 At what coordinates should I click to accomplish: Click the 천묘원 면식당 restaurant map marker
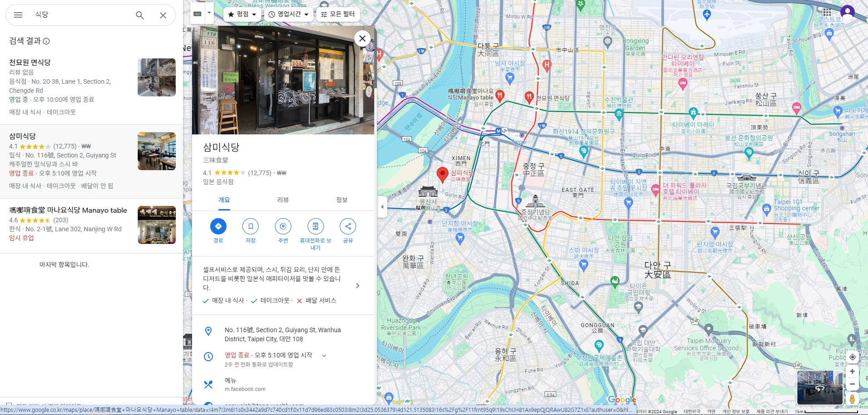[529, 96]
